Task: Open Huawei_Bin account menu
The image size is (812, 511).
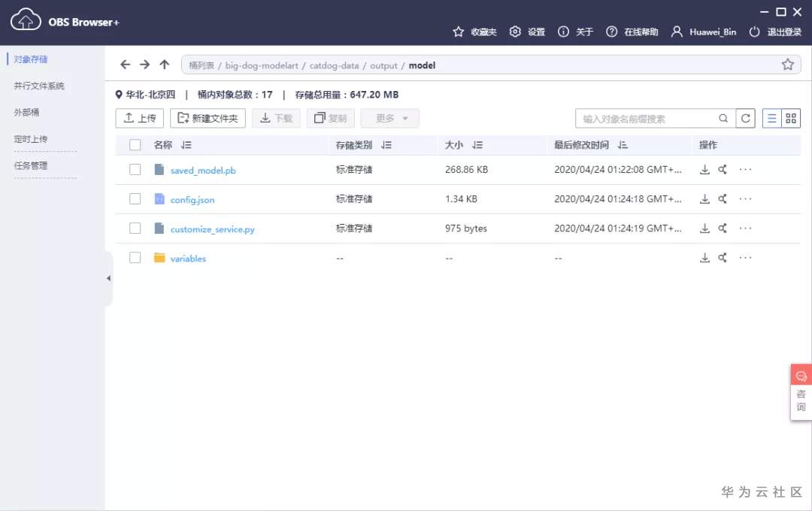Action: (x=703, y=32)
